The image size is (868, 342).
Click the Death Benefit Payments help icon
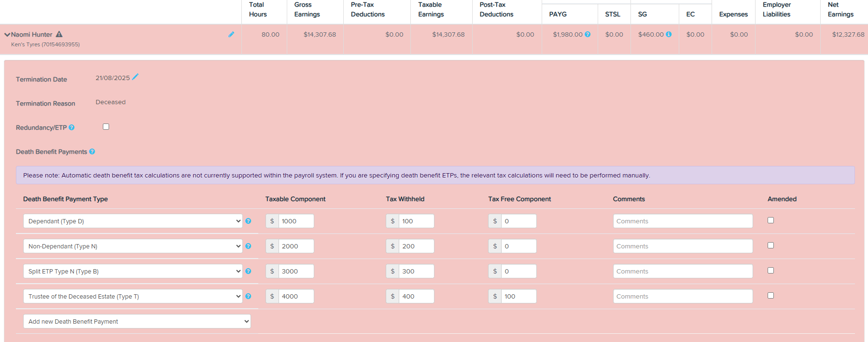tap(92, 151)
